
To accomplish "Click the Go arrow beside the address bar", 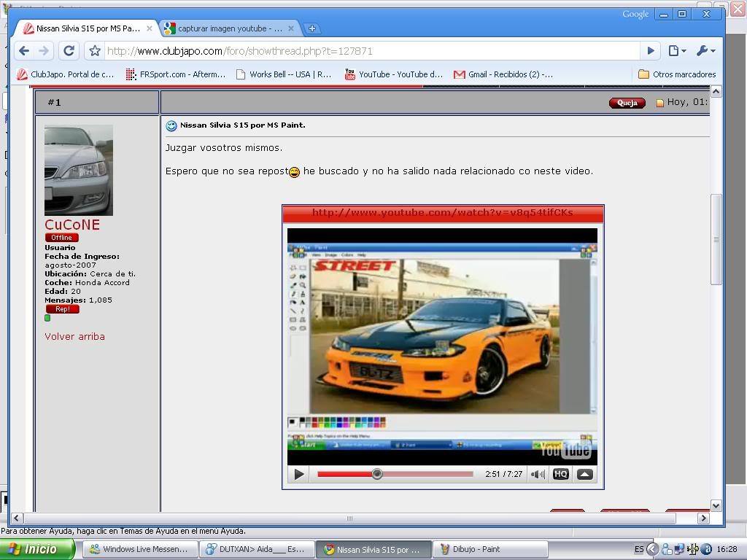I will (x=651, y=50).
